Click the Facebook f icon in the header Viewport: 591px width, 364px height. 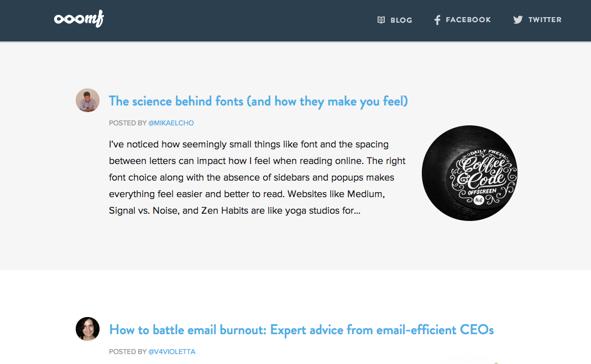437,20
